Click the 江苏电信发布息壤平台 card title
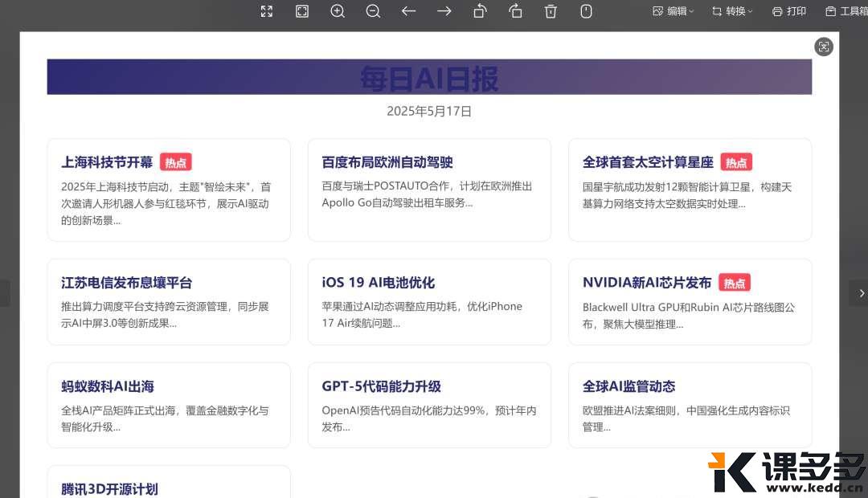Image resolution: width=868 pixels, height=498 pixels. (127, 283)
